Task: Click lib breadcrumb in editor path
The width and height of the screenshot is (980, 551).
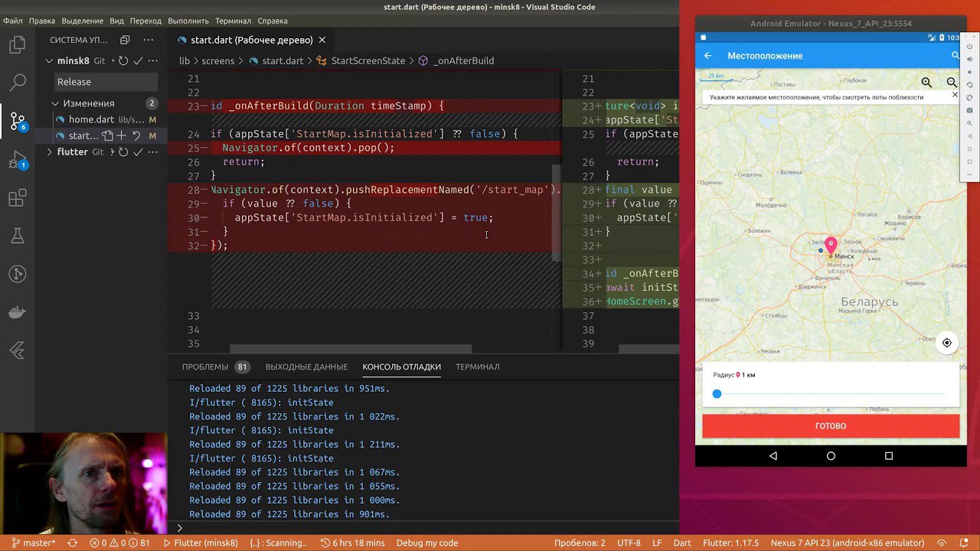Action: tap(185, 60)
